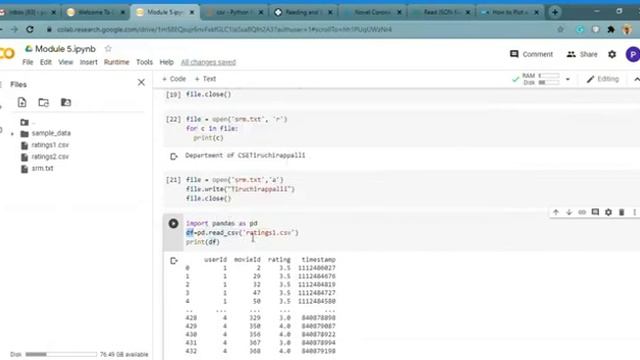
Task: Click the code cell labeled [22]
Action: click(x=401, y=129)
